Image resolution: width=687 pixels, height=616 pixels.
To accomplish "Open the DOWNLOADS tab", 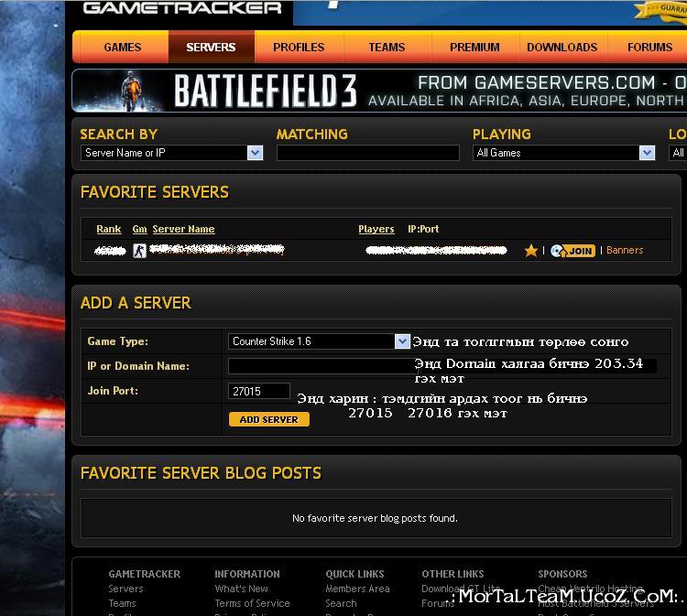I will click(x=562, y=48).
